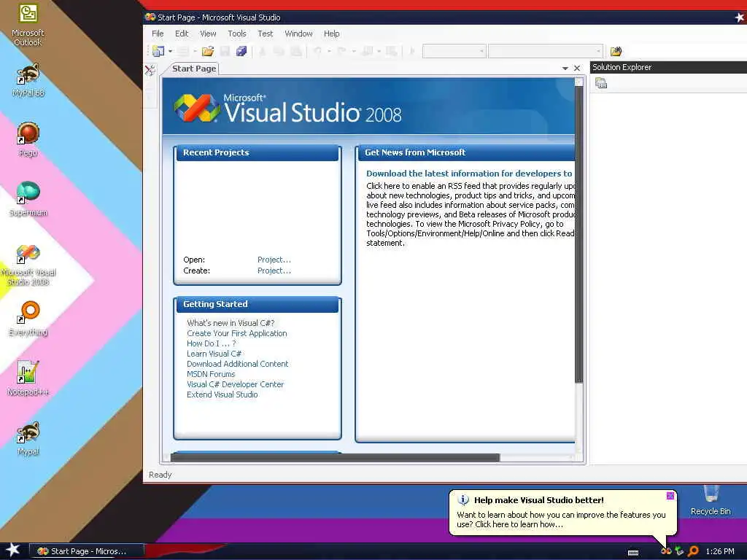Click the Getting Started panel header
The height and width of the screenshot is (560, 747).
click(x=258, y=304)
